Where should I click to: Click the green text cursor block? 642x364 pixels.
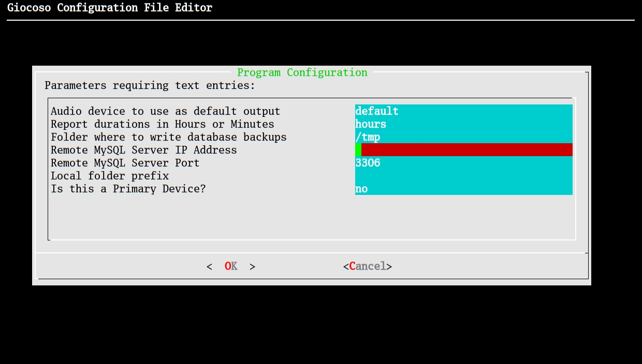pyautogui.click(x=358, y=150)
